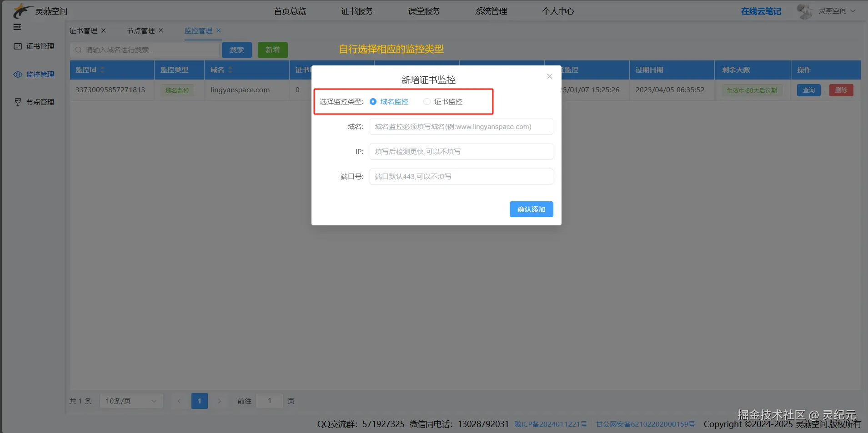
Task: Close the 监控管理 tab
Action: [x=219, y=30]
